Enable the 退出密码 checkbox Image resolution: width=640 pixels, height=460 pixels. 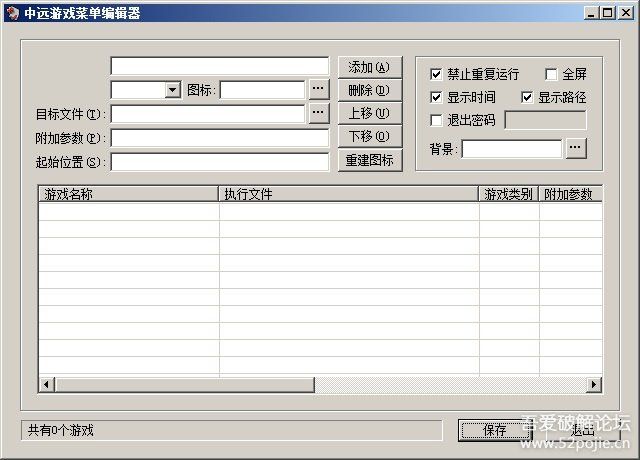(436, 121)
